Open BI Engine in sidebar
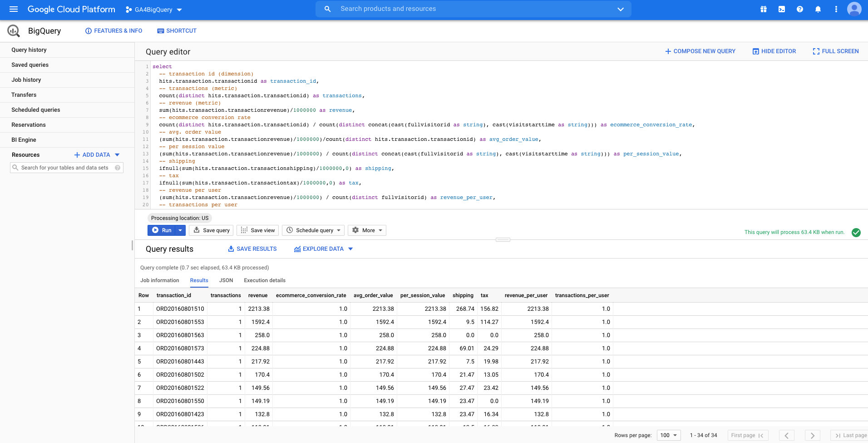The image size is (868, 443). click(67, 140)
